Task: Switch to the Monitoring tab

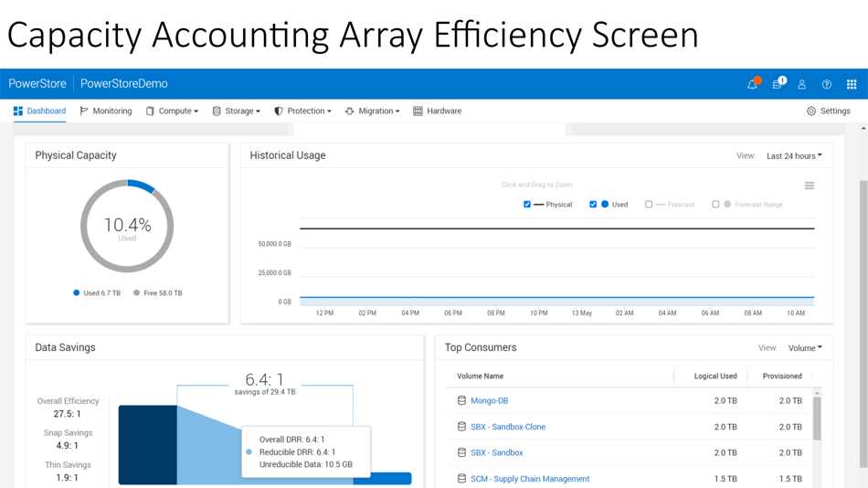Action: tap(106, 111)
